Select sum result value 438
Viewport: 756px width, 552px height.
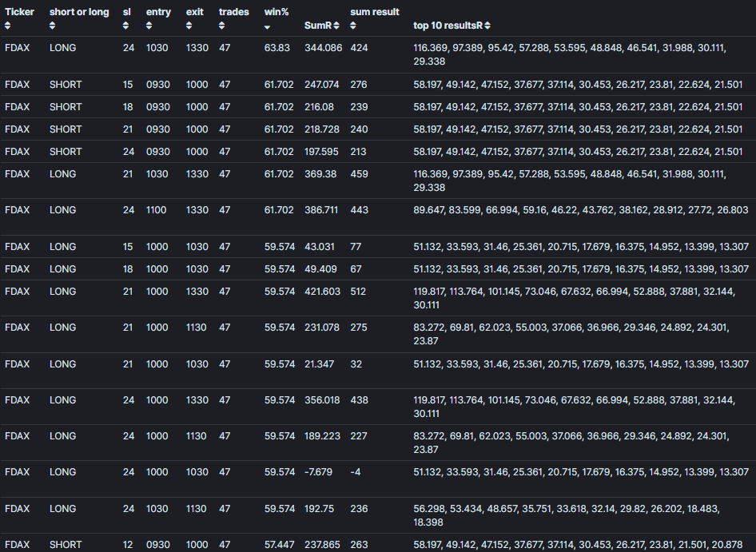(359, 399)
